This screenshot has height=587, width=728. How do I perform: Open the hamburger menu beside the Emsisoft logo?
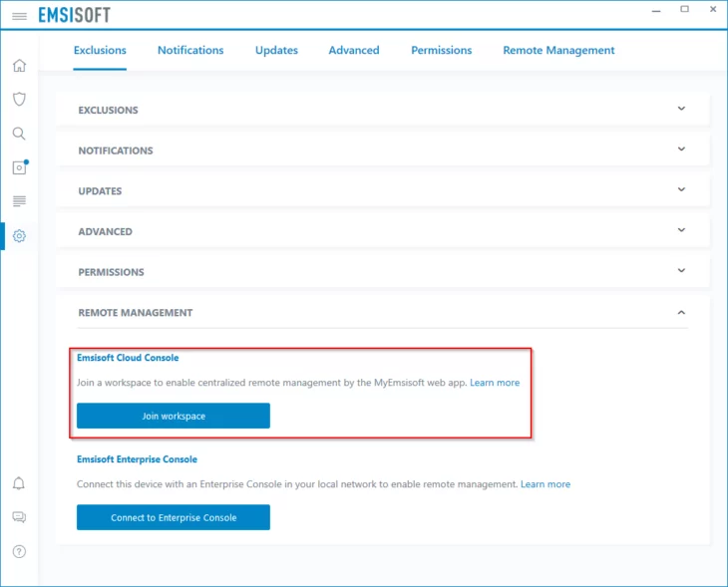[19, 16]
